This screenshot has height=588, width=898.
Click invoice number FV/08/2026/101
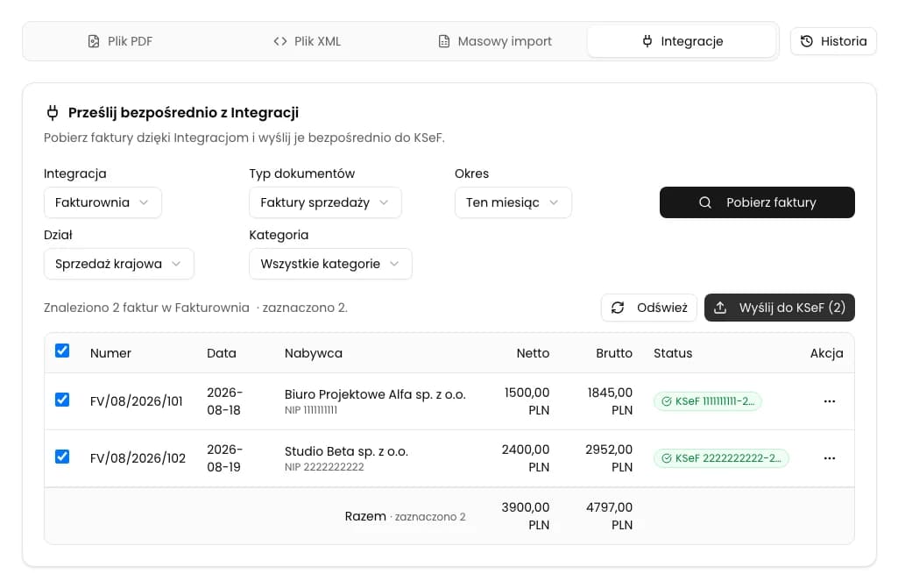click(x=137, y=401)
